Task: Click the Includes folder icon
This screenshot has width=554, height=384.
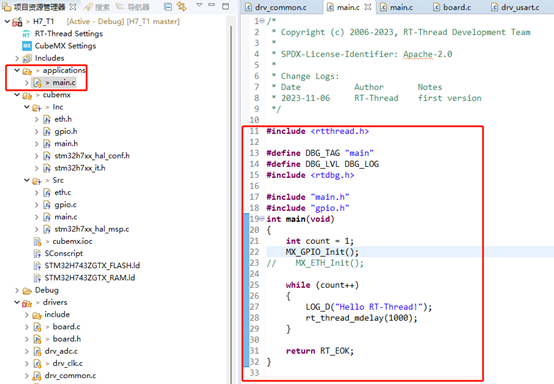Action: [x=27, y=58]
